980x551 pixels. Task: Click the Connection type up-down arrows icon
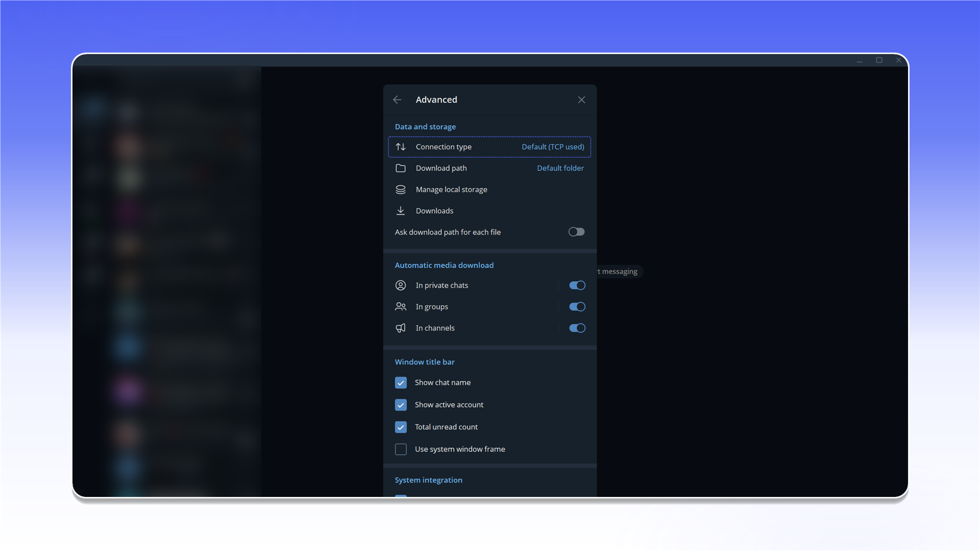coord(401,147)
